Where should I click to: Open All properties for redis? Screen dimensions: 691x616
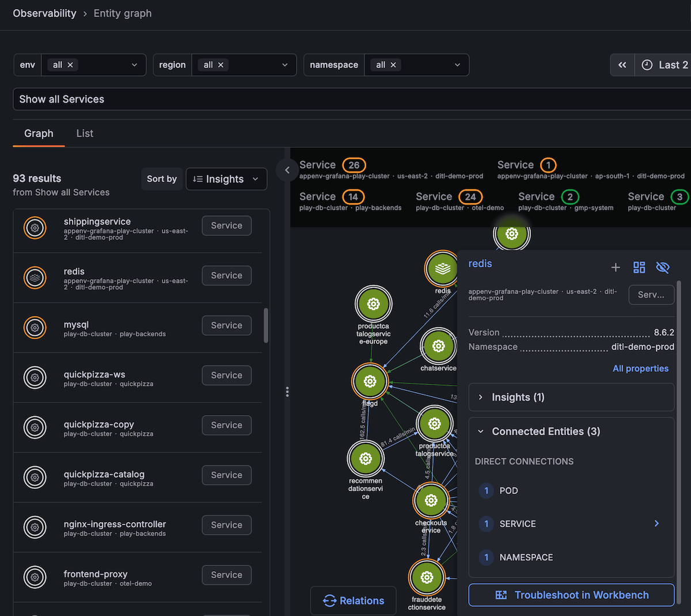[x=640, y=368]
